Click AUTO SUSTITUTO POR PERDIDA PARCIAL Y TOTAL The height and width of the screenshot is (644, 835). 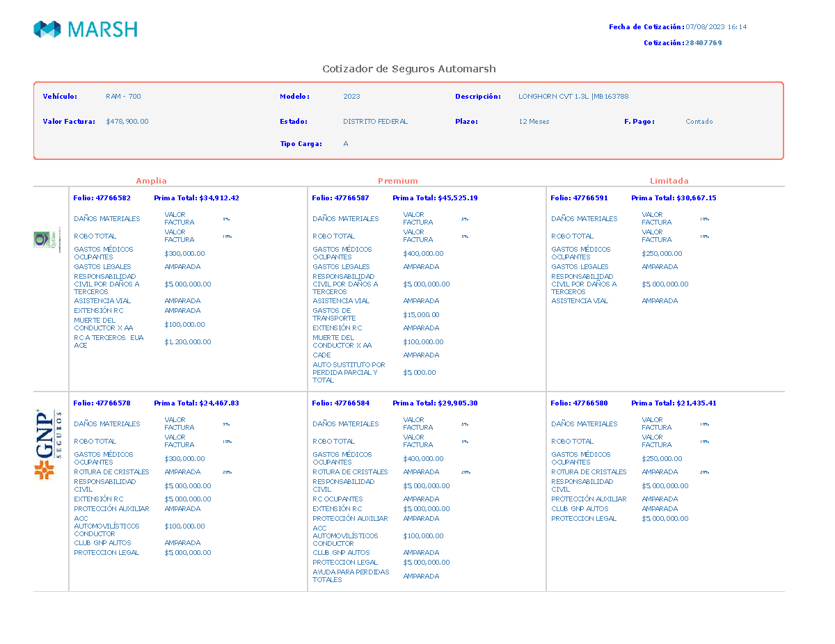tap(349, 373)
